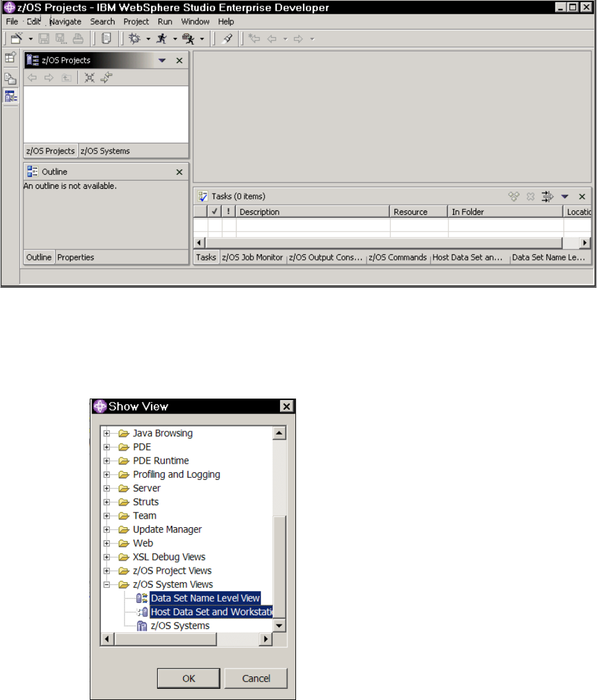Open the Tasks view dropdown menu
This screenshot has height=700, width=597.
click(x=564, y=196)
